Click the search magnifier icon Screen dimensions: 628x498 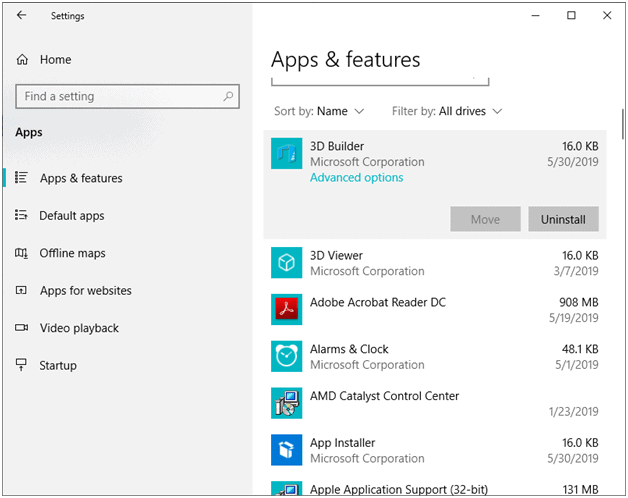228,96
